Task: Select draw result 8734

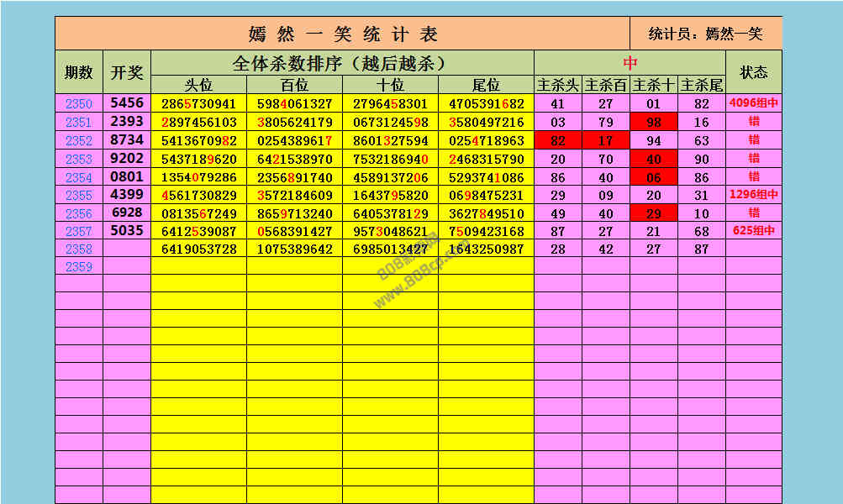Action: point(127,140)
